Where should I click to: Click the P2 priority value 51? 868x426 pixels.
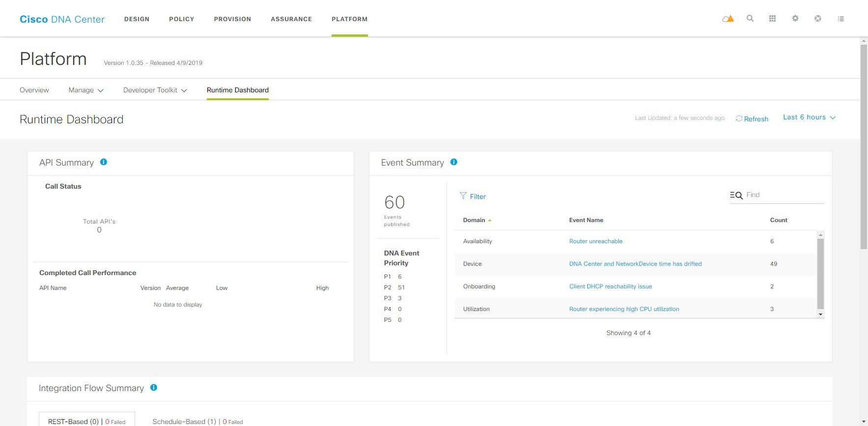pyautogui.click(x=401, y=287)
